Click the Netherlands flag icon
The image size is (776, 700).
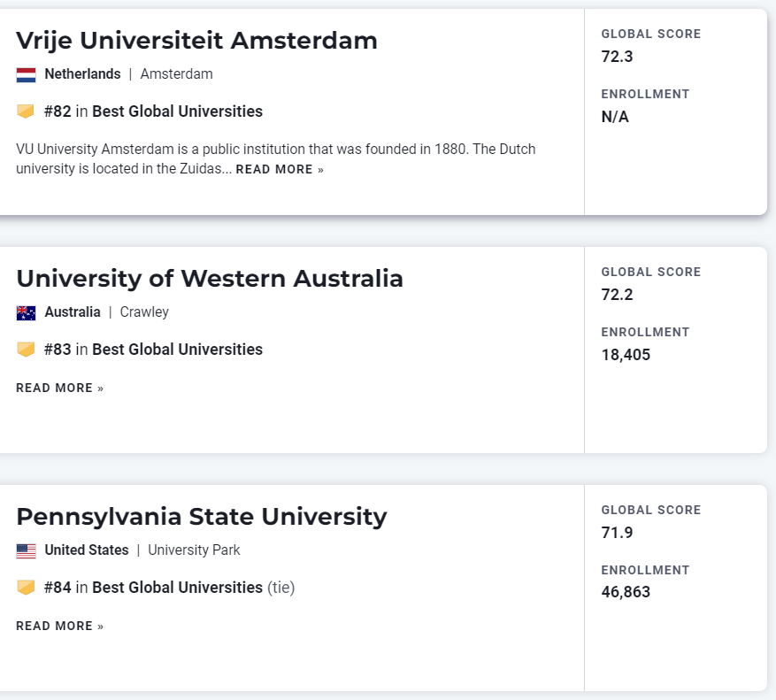click(26, 74)
